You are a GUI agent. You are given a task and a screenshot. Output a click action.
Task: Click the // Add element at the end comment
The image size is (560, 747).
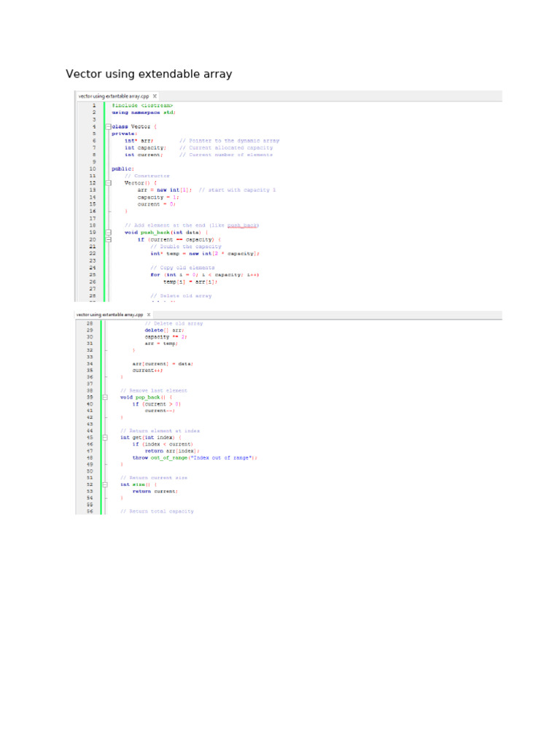click(x=192, y=225)
